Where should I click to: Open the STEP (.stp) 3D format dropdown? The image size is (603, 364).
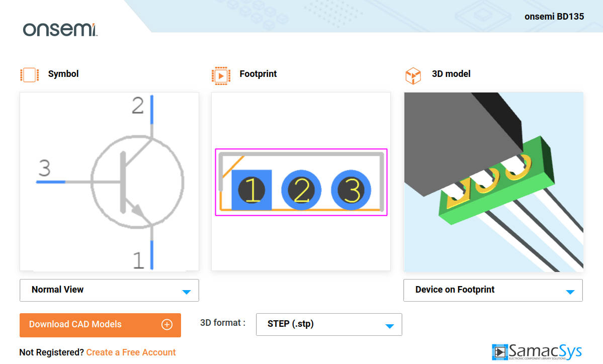[x=329, y=324]
